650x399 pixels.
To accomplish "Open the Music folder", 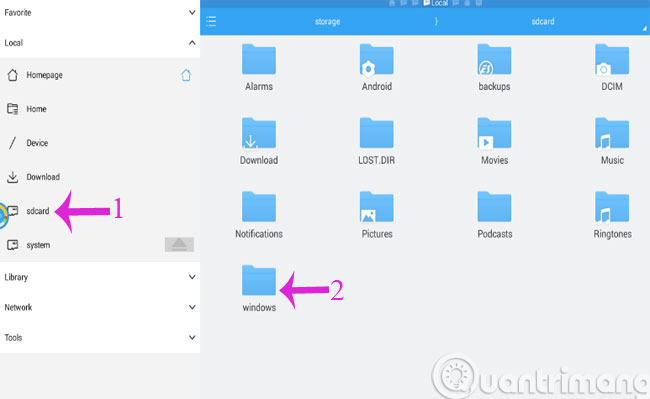I will point(612,141).
